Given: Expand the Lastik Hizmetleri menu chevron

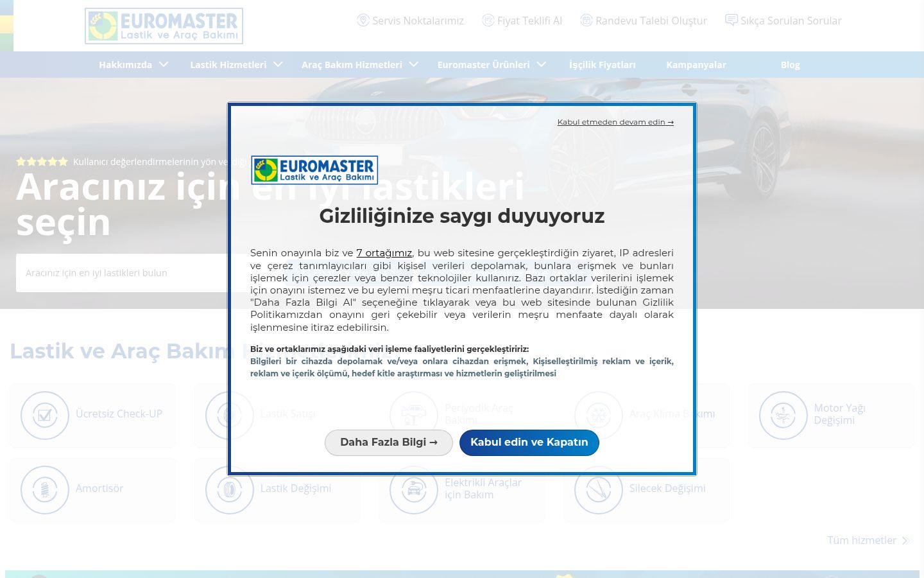Looking at the screenshot, I should click(278, 64).
